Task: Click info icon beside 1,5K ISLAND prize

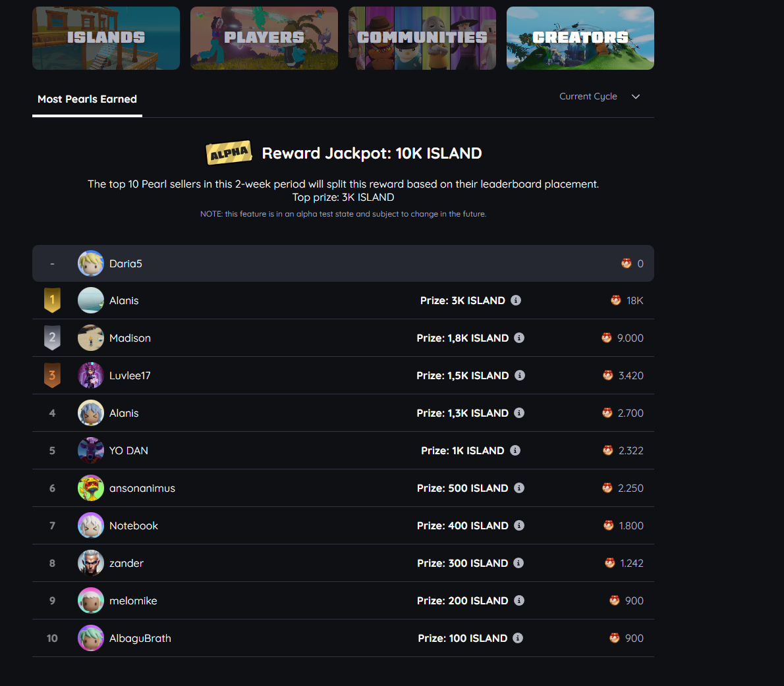Action: (x=520, y=375)
